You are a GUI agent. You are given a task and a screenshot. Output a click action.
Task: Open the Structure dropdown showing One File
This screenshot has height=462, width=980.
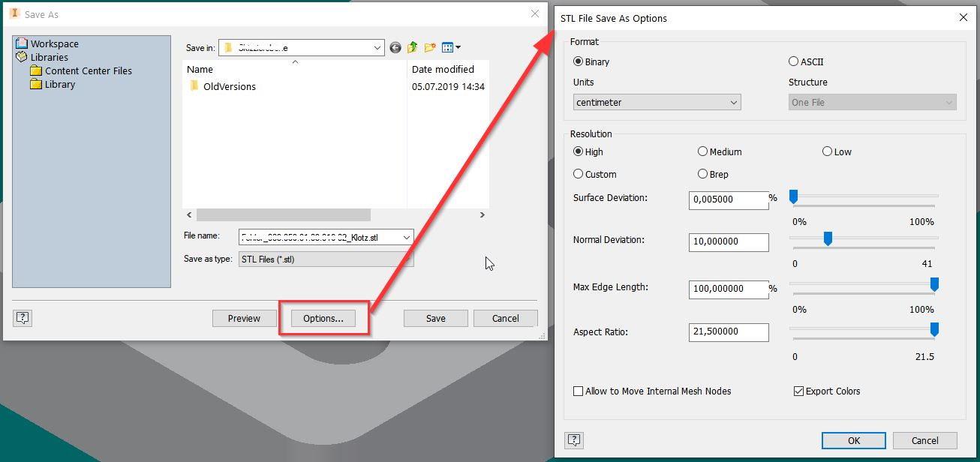tap(873, 102)
